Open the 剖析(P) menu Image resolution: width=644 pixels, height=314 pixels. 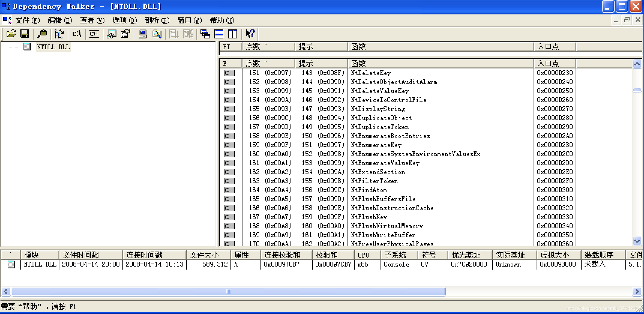(157, 20)
